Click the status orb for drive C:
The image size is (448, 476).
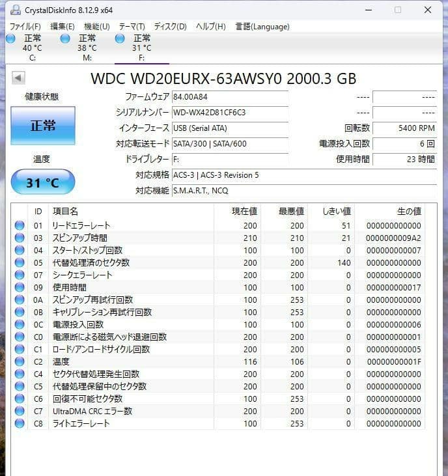10,39
